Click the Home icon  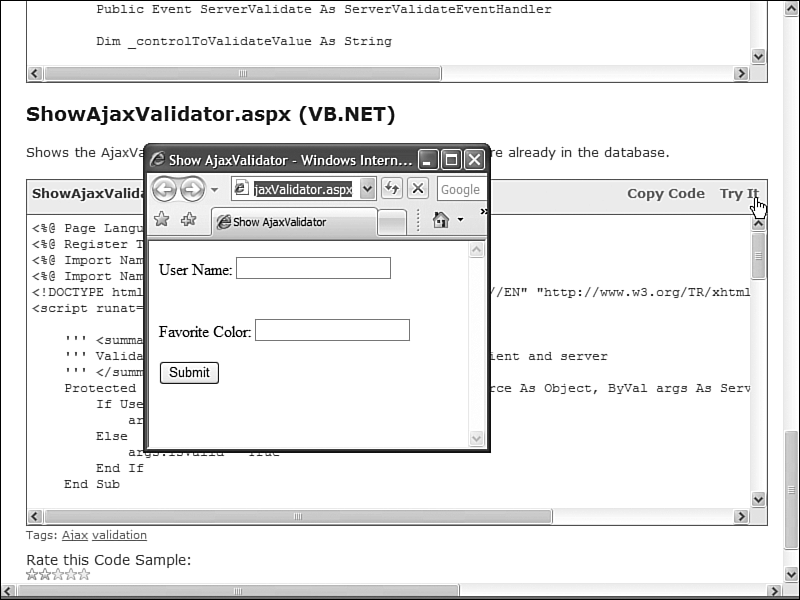439,222
